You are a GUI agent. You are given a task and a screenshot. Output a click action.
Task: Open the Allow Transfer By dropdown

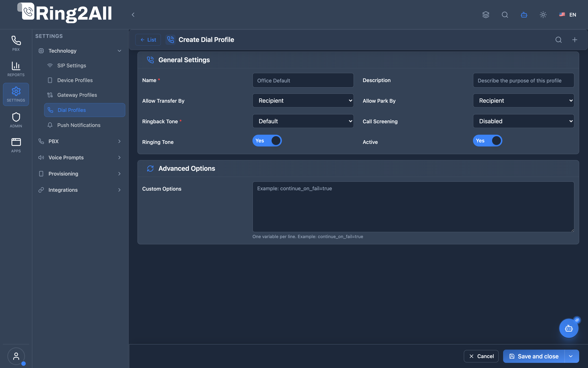[303, 100]
